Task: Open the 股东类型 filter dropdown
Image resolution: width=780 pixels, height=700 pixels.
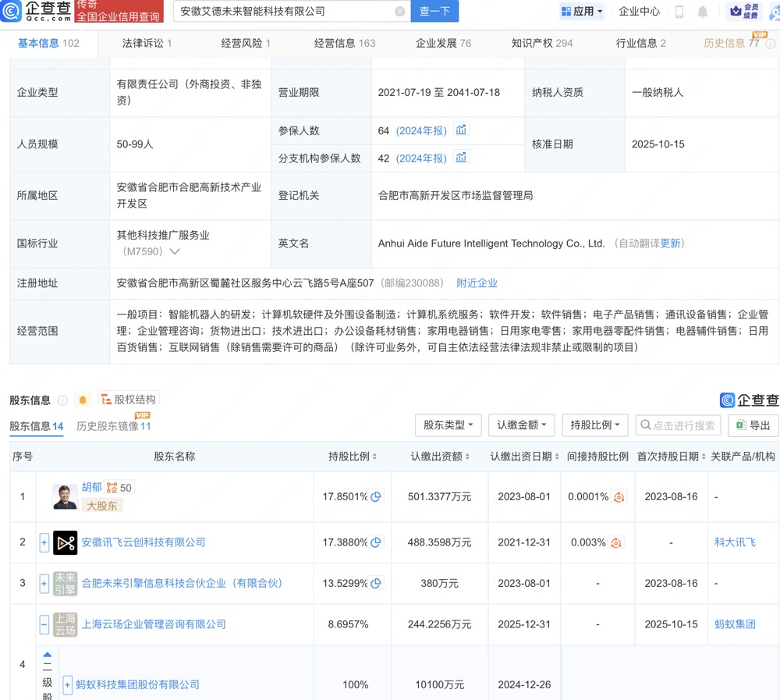Action: tap(448, 425)
